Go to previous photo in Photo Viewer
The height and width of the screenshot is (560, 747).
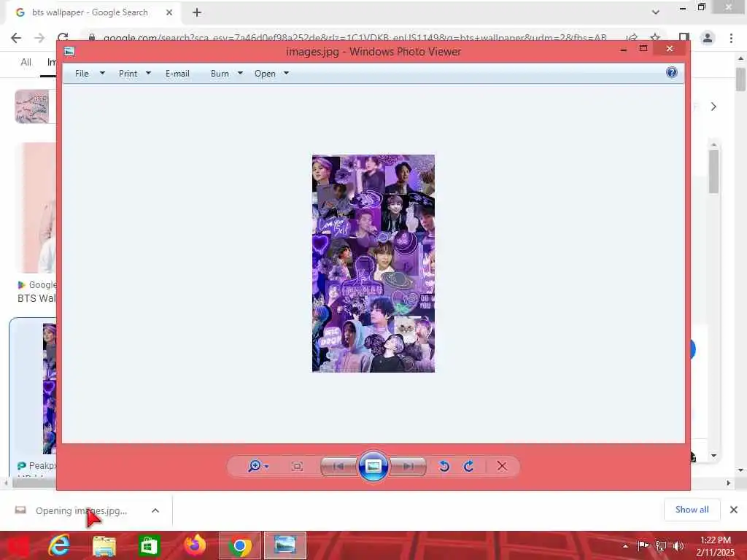(338, 466)
